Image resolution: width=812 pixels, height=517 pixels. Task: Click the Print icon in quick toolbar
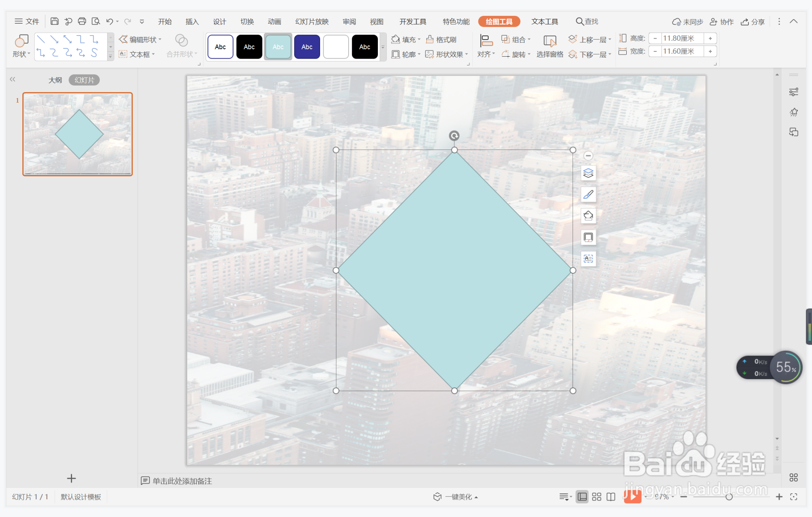coord(82,21)
